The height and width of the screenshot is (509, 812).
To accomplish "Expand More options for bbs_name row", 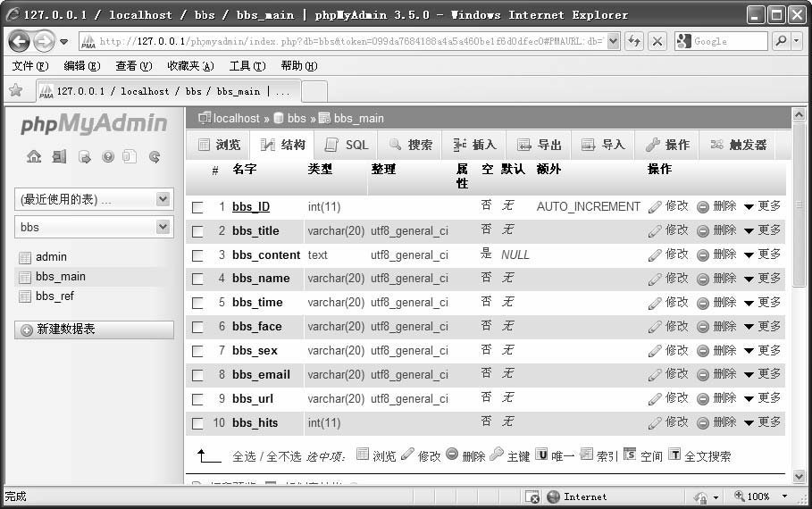I will (x=762, y=279).
